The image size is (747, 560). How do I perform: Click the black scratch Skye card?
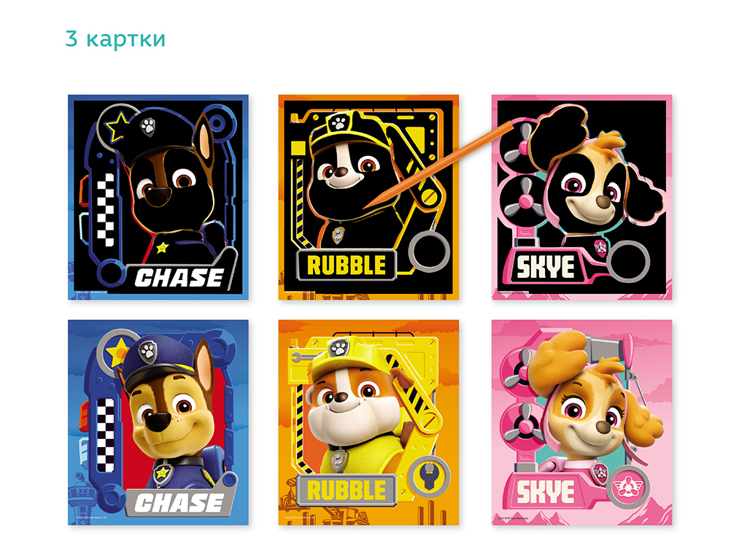[x=581, y=197]
